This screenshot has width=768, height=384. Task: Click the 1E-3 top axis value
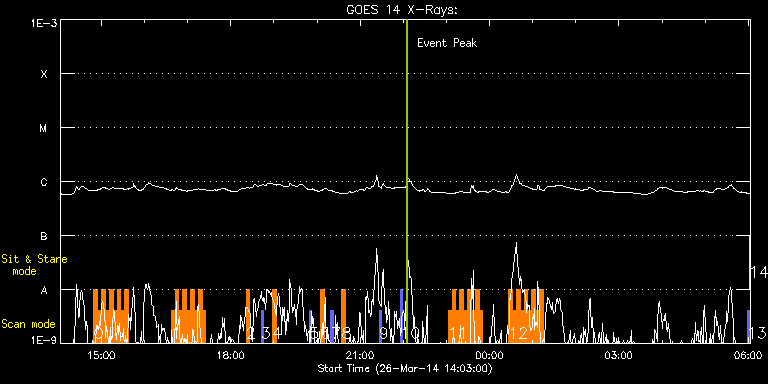44,23
